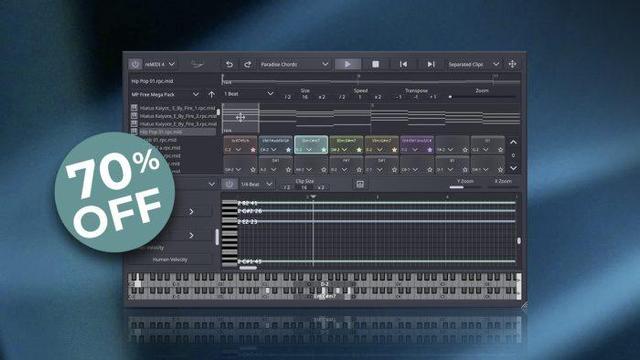This screenshot has width=640, height=360.
Task: Click the Y Zoom slider
Action: pos(465,187)
